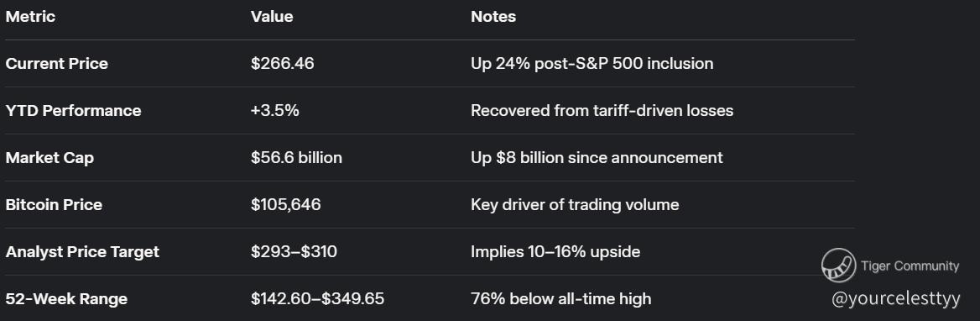Click the Bitcoin Price row label
The image size is (980, 321).
(54, 204)
